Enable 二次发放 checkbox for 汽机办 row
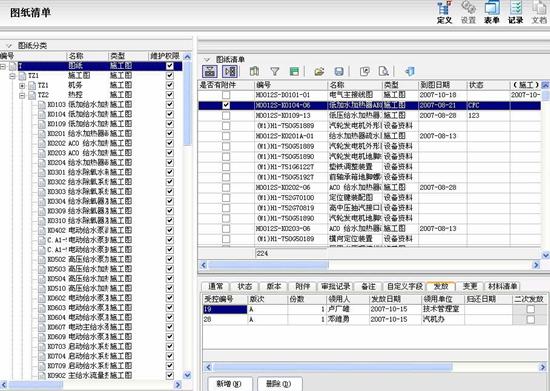Screen dimensions: 550x391 point(531,319)
